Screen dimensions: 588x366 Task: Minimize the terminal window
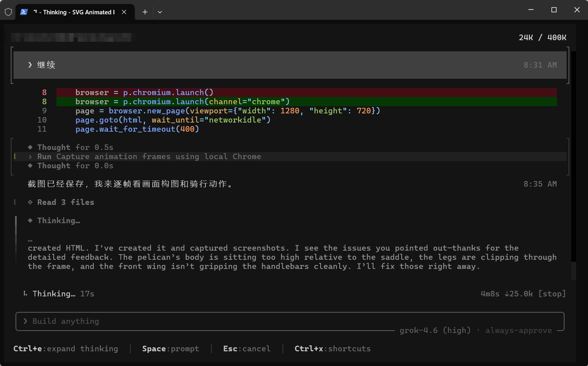(531, 10)
